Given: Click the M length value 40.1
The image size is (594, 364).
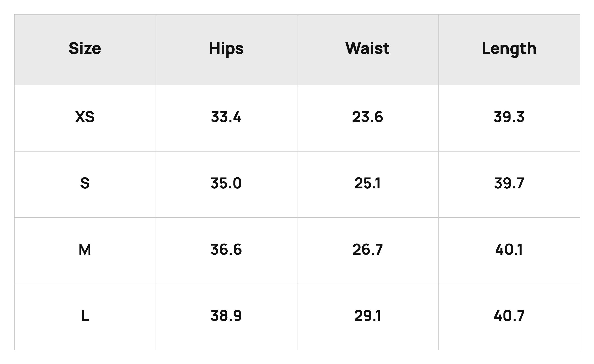Looking at the screenshot, I should click(x=509, y=250).
